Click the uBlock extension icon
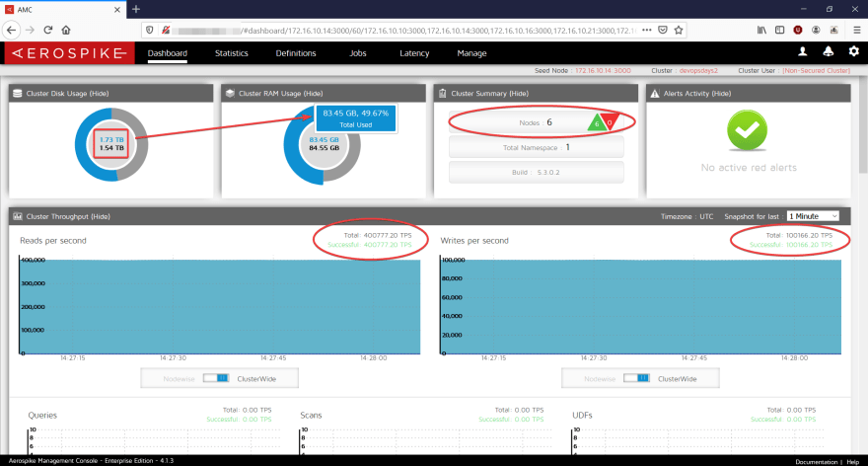Viewport: 868px width, 466px height. point(798,30)
